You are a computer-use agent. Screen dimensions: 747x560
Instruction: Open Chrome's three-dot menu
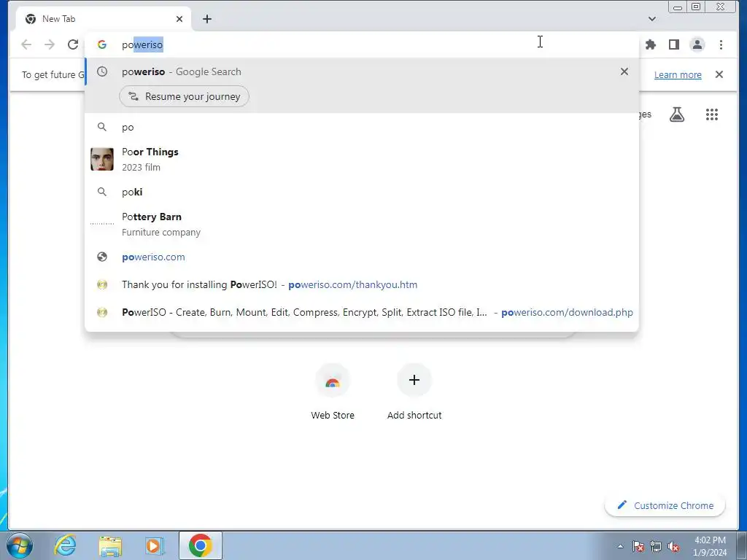tap(721, 44)
